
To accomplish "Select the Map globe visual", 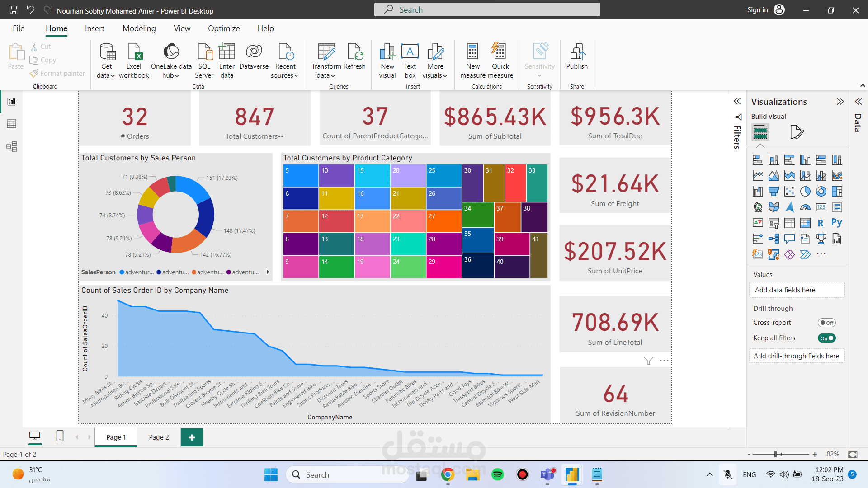I will coord(758,207).
